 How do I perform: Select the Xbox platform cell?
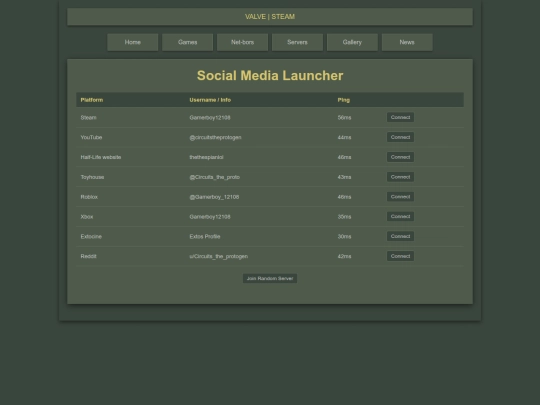point(87,217)
